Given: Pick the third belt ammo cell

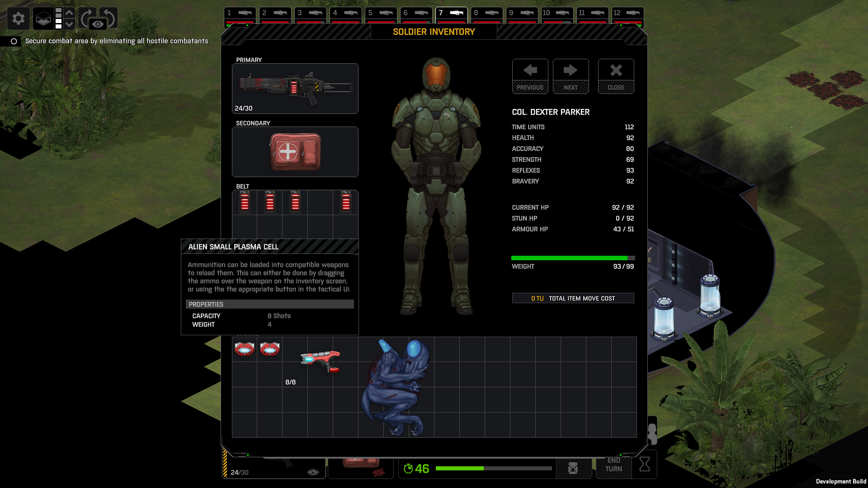Looking at the screenshot, I should tap(295, 202).
